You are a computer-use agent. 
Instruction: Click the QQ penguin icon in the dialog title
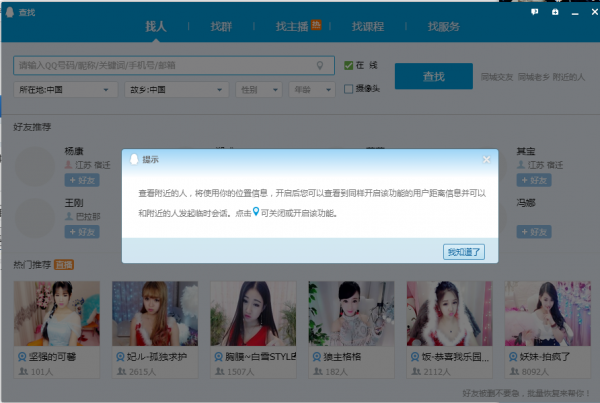pyautogui.click(x=133, y=159)
